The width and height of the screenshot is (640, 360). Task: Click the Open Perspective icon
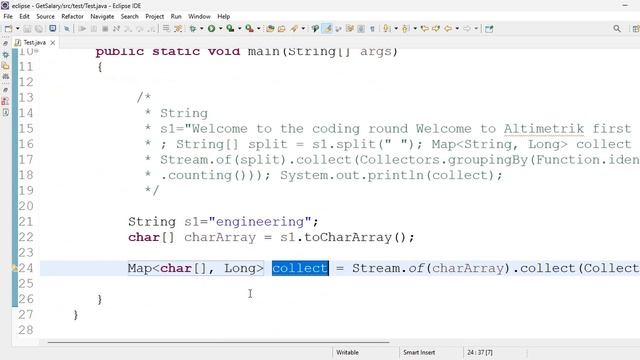click(x=636, y=29)
